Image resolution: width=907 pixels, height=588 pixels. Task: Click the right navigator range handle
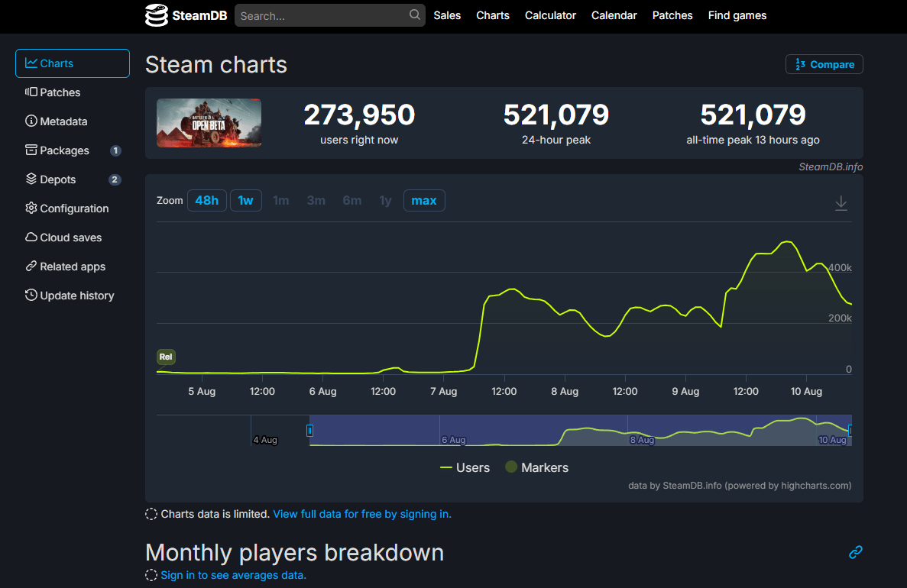[x=850, y=431]
